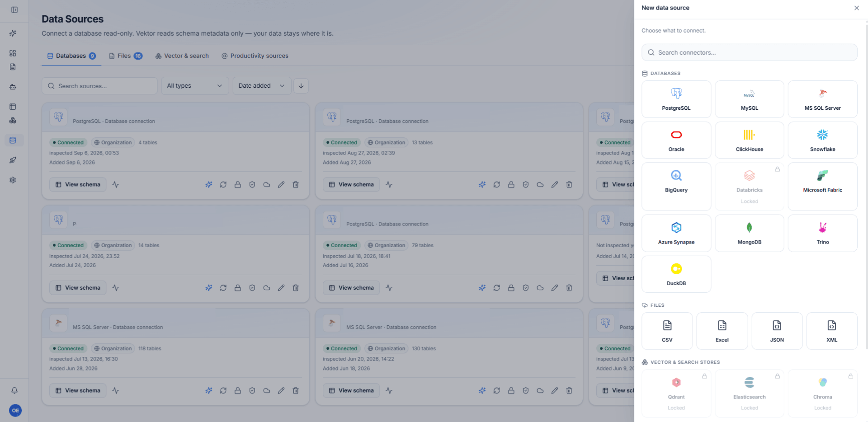Click the locked Elasticsearch connector tile
Screen dimensions: 868x422
tap(749, 394)
